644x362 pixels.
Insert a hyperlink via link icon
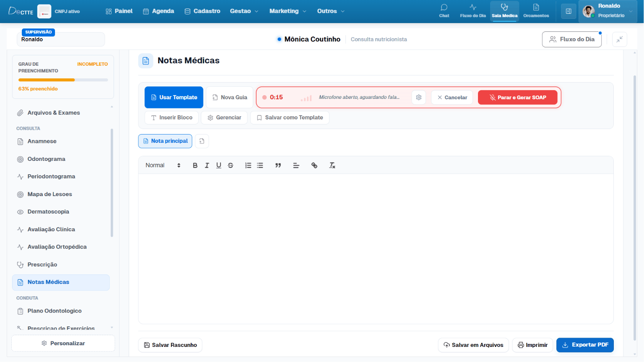[314, 165]
